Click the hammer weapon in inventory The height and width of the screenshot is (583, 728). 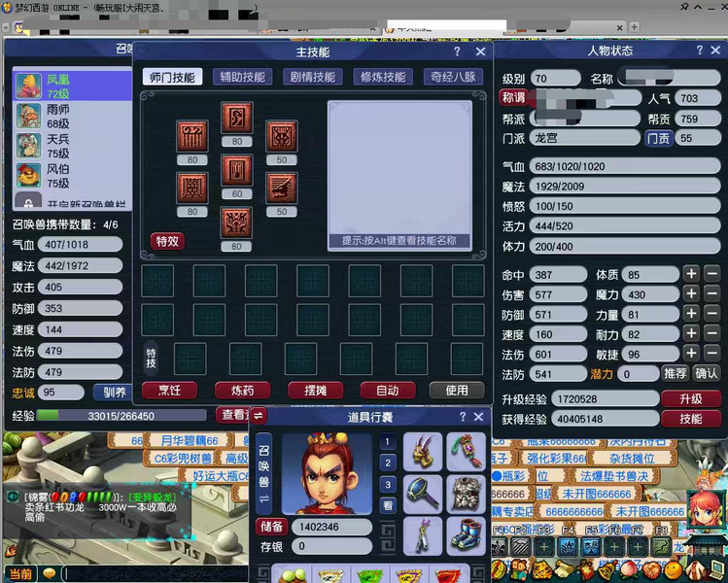coord(423,493)
